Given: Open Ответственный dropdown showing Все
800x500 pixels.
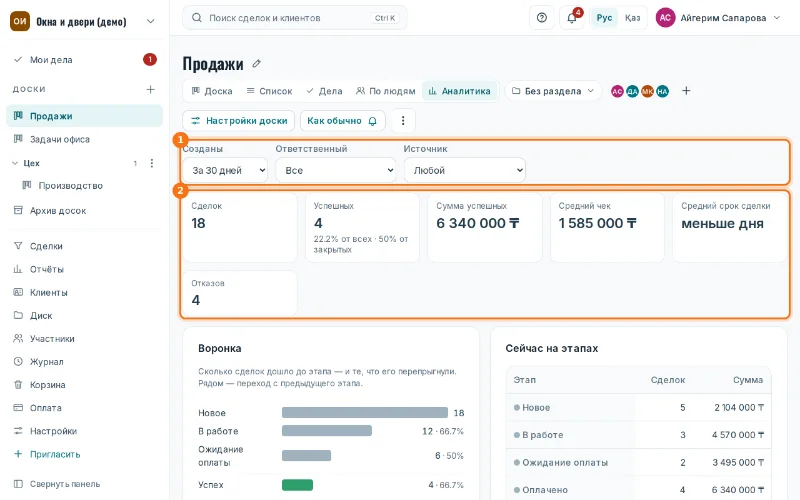Looking at the screenshot, I should pyautogui.click(x=336, y=170).
